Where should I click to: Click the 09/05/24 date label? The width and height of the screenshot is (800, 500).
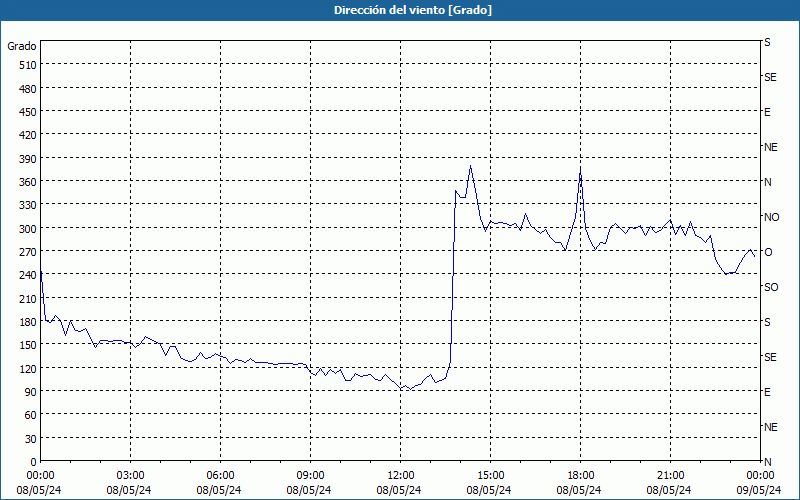(x=758, y=490)
